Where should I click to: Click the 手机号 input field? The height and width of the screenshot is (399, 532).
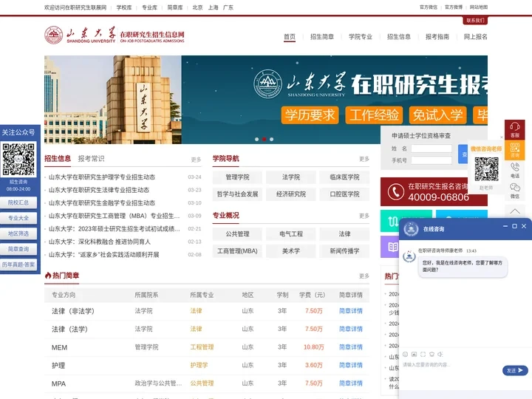432,160
